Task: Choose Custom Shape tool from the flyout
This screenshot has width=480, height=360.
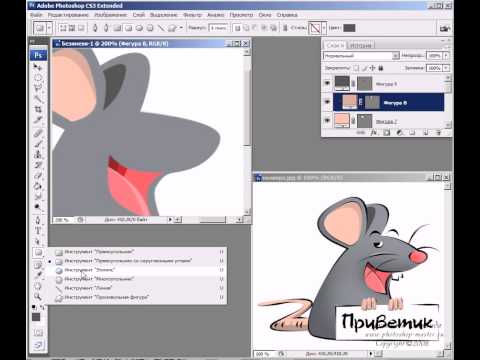Action: (x=137, y=297)
